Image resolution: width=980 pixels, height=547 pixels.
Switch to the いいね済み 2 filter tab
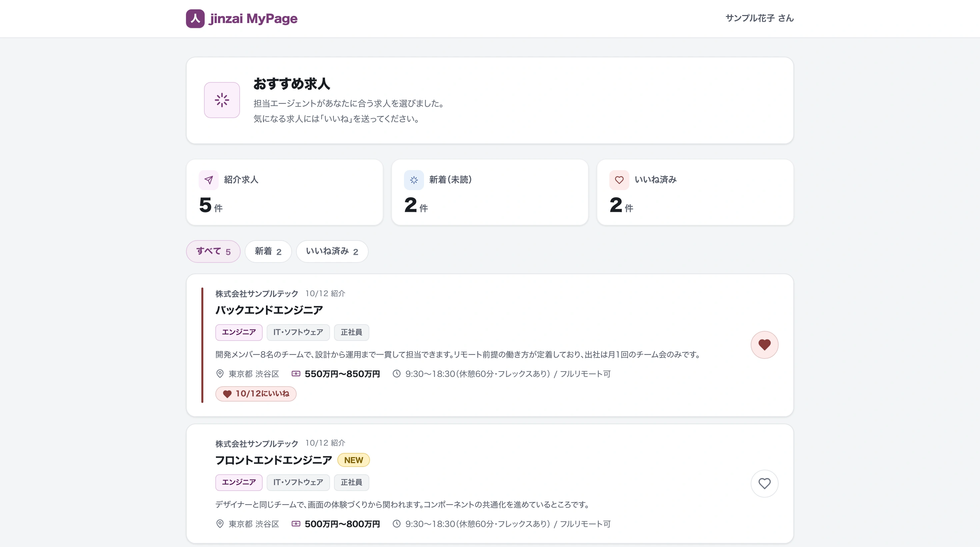tap(332, 251)
